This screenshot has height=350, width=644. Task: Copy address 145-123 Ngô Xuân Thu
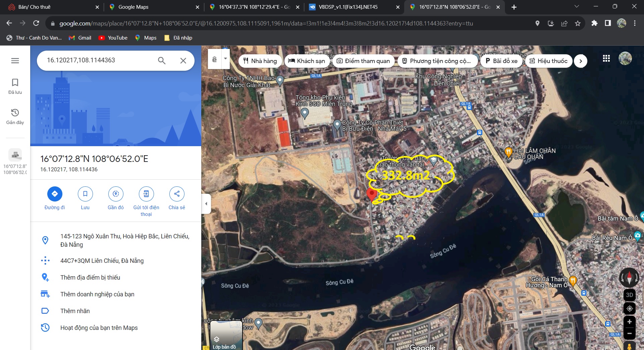pos(116,240)
